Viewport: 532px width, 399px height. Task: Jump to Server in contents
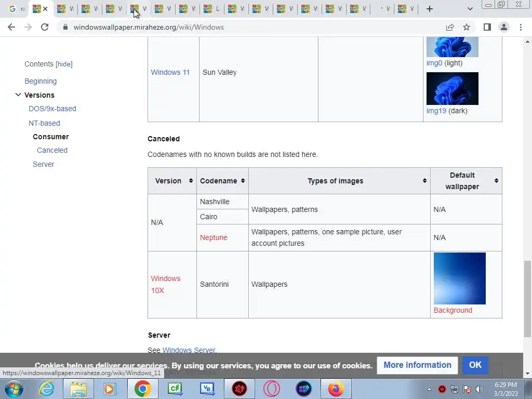(x=44, y=164)
